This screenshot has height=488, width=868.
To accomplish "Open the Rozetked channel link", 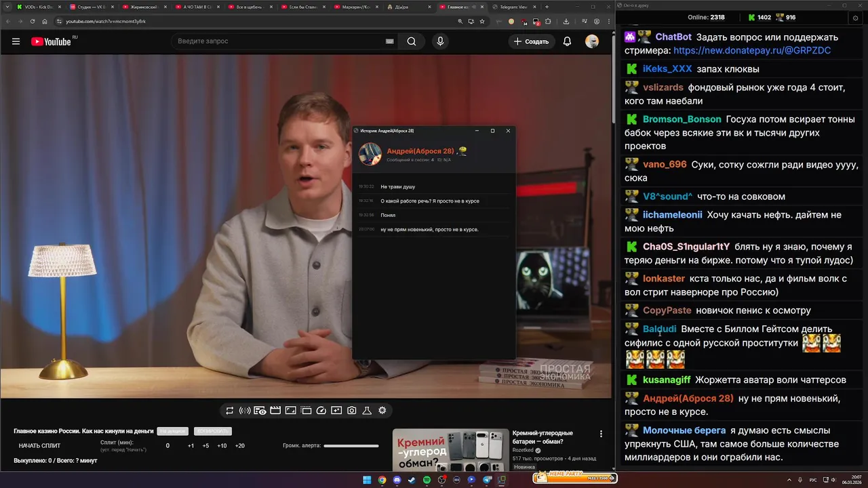I will (x=523, y=450).
